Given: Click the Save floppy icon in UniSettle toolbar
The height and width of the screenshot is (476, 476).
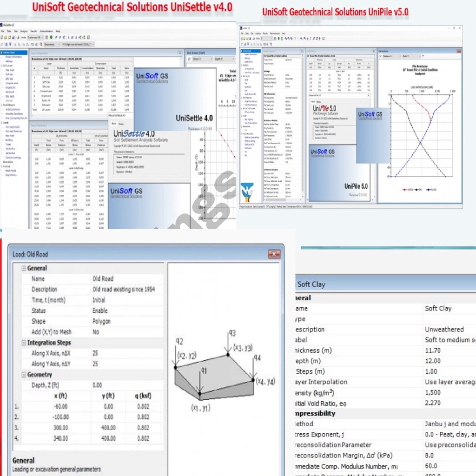Looking at the screenshot, I should point(13,37).
